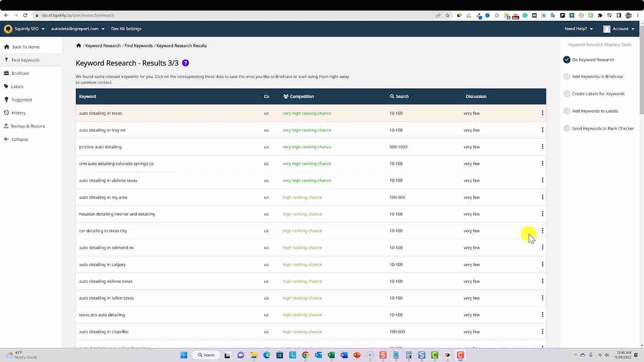
Task: Open the Briefcase section
Action: coord(20,73)
